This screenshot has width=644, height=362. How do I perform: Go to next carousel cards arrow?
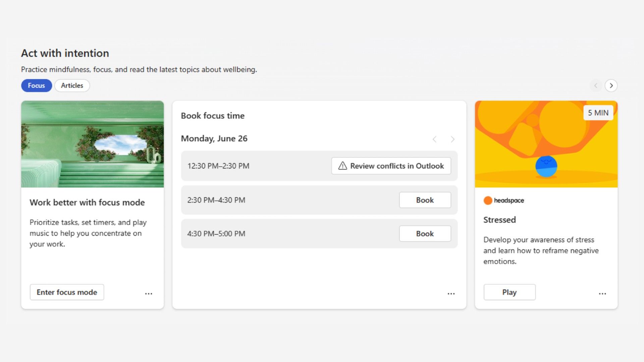(611, 85)
